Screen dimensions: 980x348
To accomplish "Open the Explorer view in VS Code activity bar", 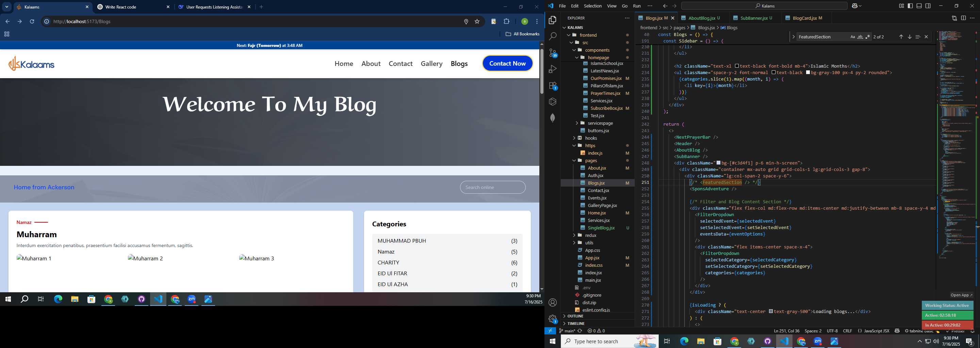I will click(x=553, y=20).
